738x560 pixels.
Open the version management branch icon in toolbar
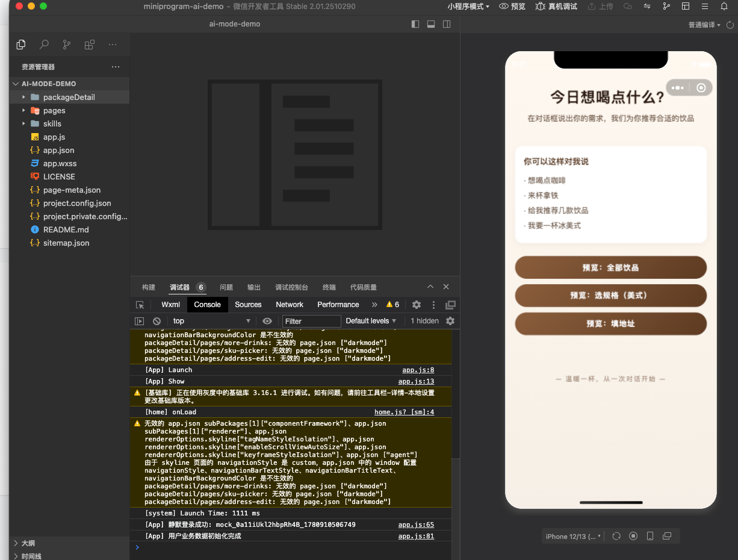[666, 6]
